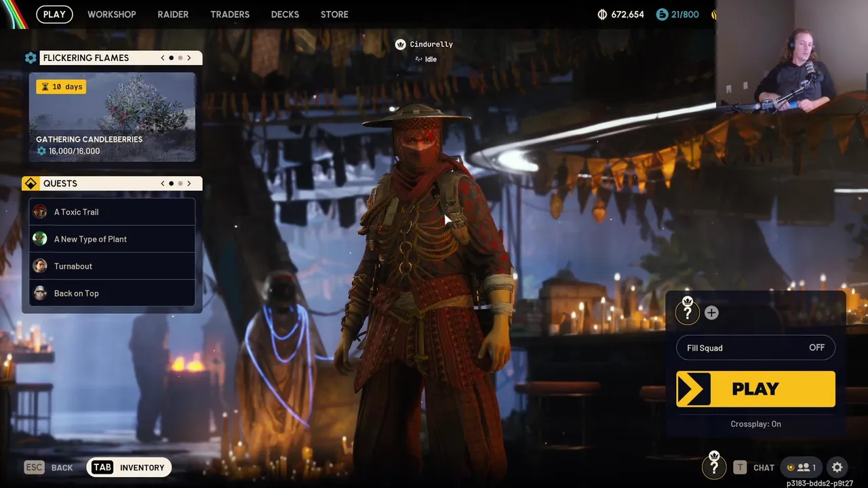Click the crown icon next to Cindurelly
Screen dimensions: 868x488
(x=400, y=44)
